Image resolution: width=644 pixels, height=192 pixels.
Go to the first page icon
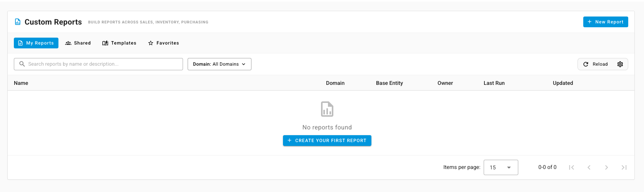tap(572, 167)
